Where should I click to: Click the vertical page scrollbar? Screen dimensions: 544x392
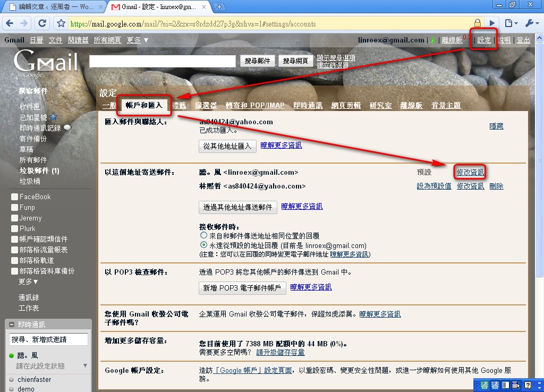[540, 159]
